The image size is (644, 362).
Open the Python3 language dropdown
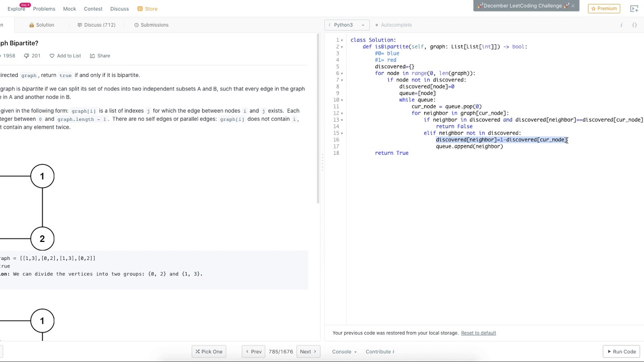coord(347,25)
